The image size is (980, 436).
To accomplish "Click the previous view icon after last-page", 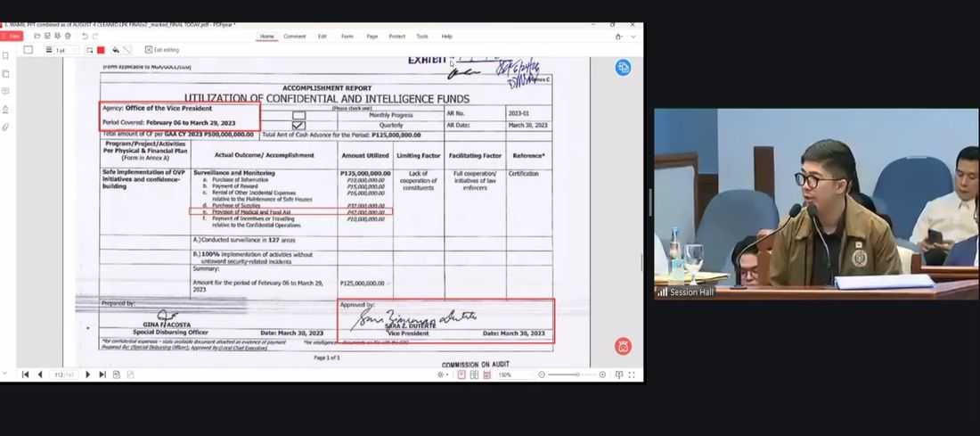I will [x=116, y=374].
